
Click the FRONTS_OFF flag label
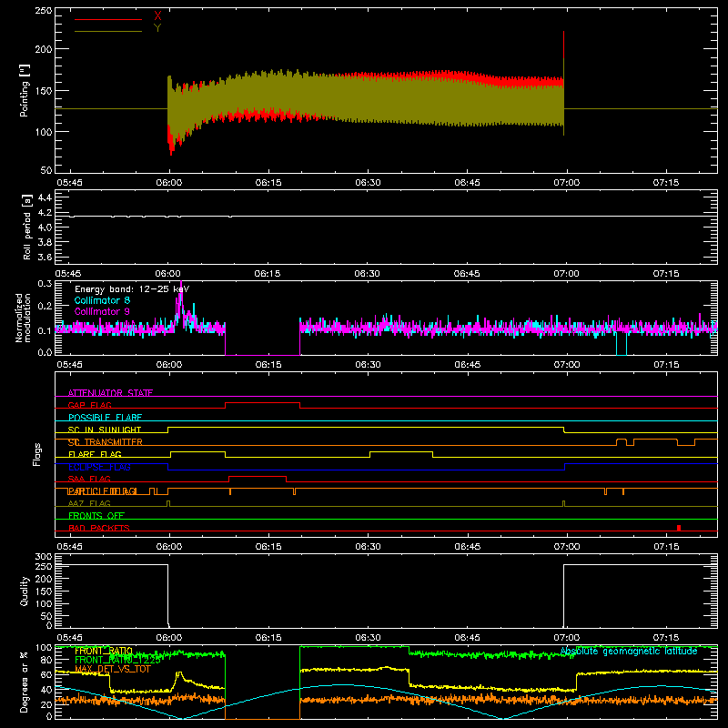pos(96,515)
